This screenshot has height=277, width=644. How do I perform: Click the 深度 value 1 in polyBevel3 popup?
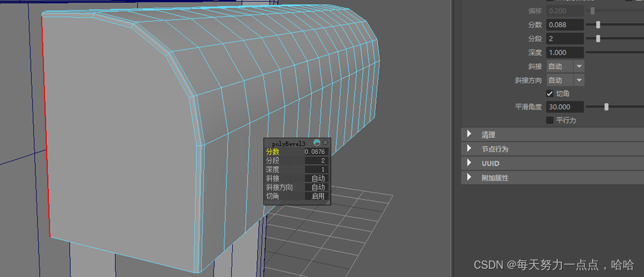(x=316, y=170)
